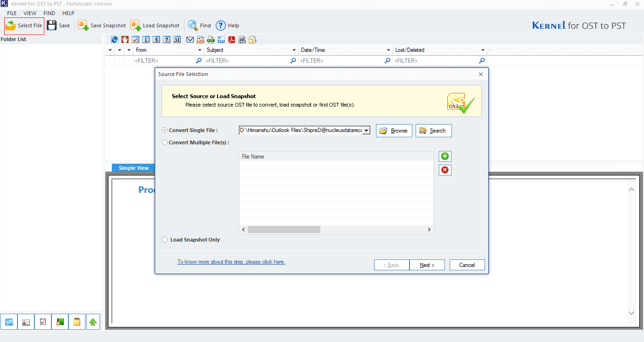Select the 7-day calendar view icon
The height and width of the screenshot is (342, 644).
(x=167, y=40)
